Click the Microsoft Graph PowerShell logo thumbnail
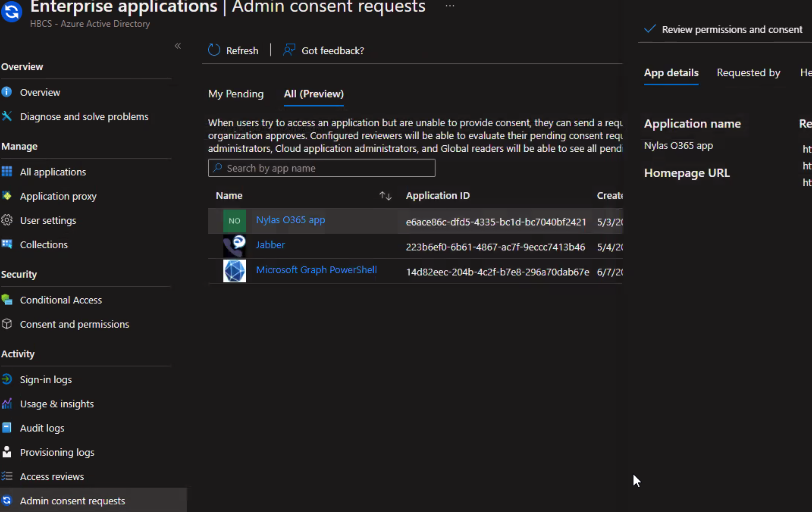The width and height of the screenshot is (812, 512). (x=234, y=271)
